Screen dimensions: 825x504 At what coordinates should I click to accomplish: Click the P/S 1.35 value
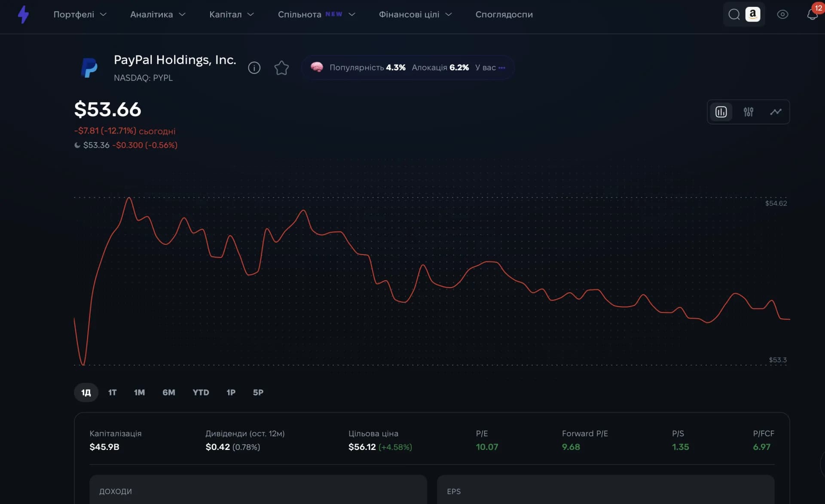click(x=680, y=447)
